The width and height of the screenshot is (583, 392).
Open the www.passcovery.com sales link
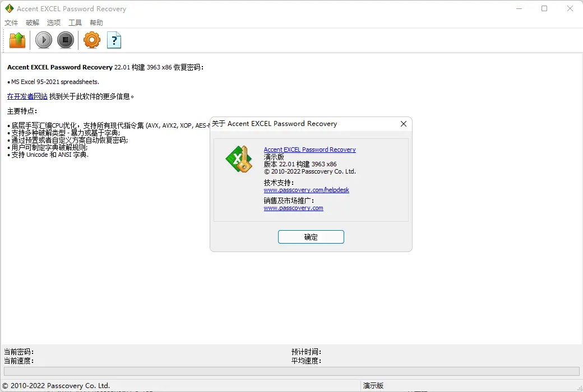pos(293,208)
